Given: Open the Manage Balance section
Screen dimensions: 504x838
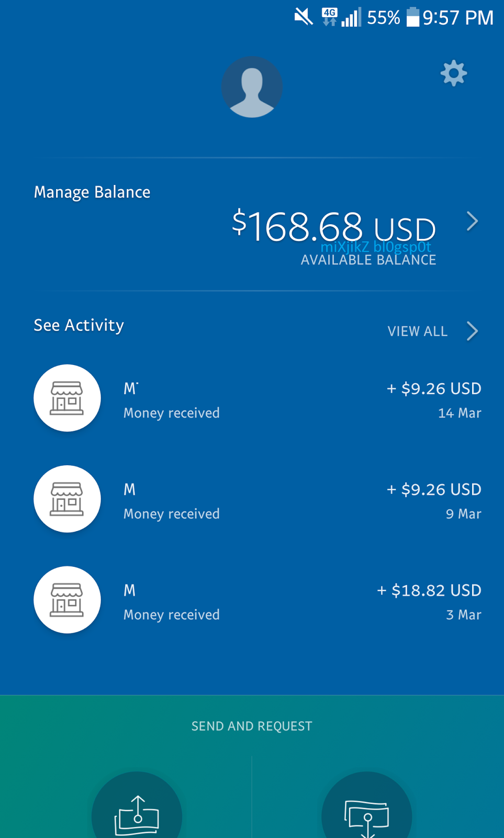Looking at the screenshot, I should click(92, 192).
